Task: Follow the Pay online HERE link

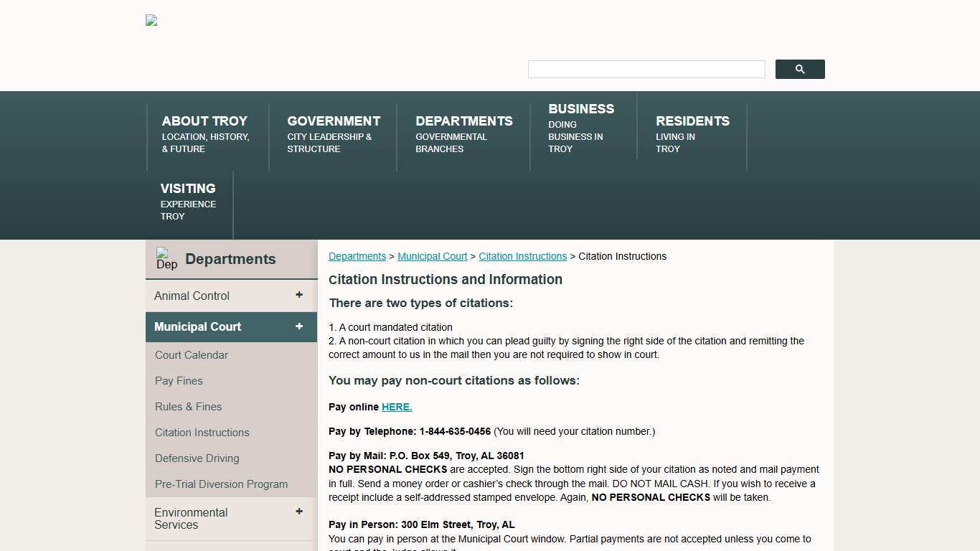Action: (397, 407)
